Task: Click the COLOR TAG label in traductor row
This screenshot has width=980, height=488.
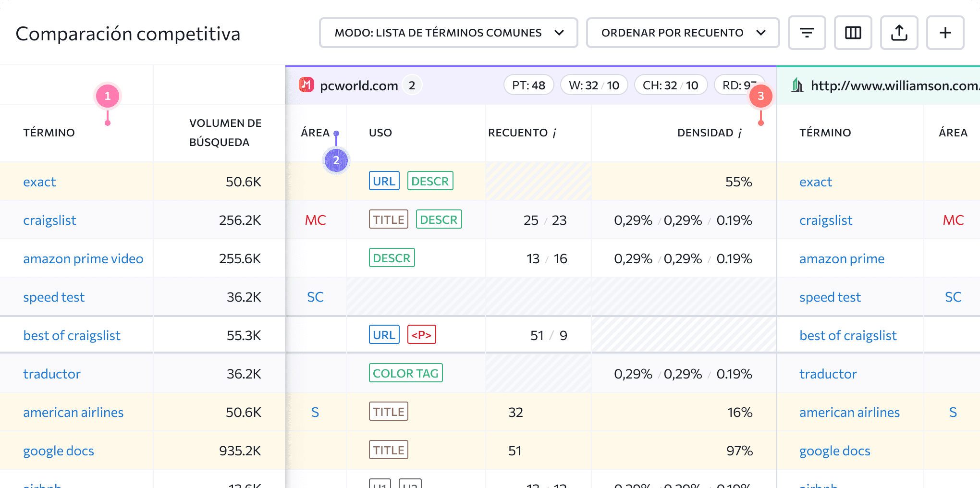Action: (405, 373)
